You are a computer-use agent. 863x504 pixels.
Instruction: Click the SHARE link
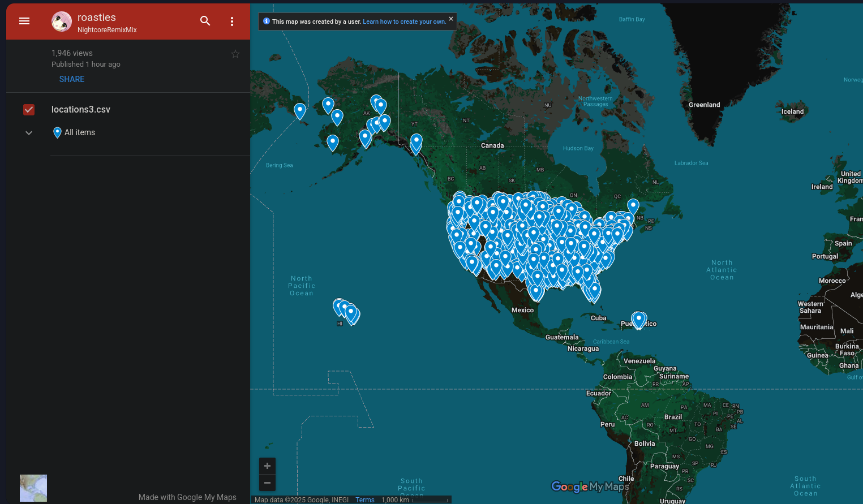[72, 79]
